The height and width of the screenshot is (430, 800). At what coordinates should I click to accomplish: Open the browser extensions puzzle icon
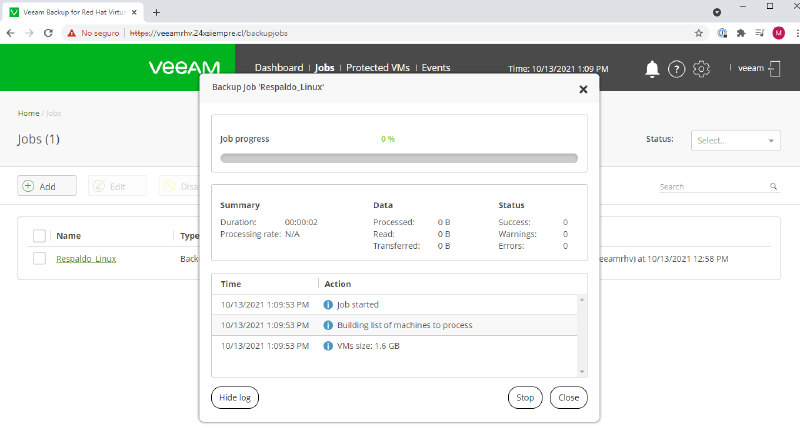(741, 33)
